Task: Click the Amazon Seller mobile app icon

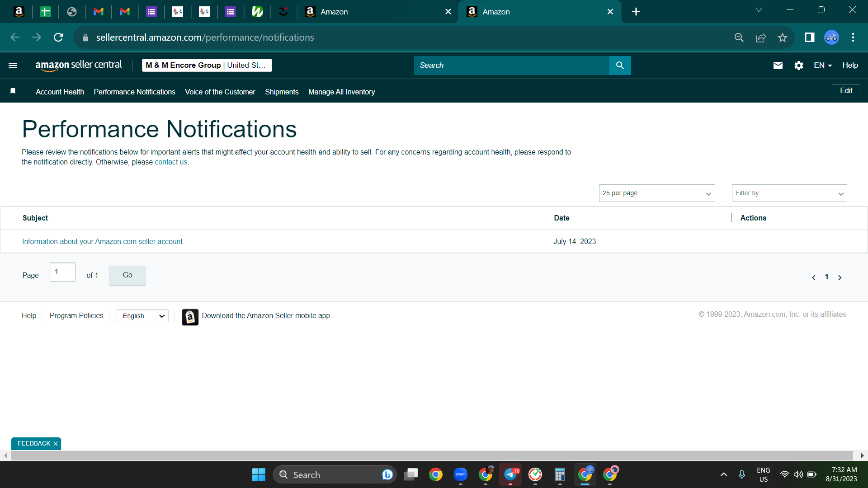Action: pos(190,317)
